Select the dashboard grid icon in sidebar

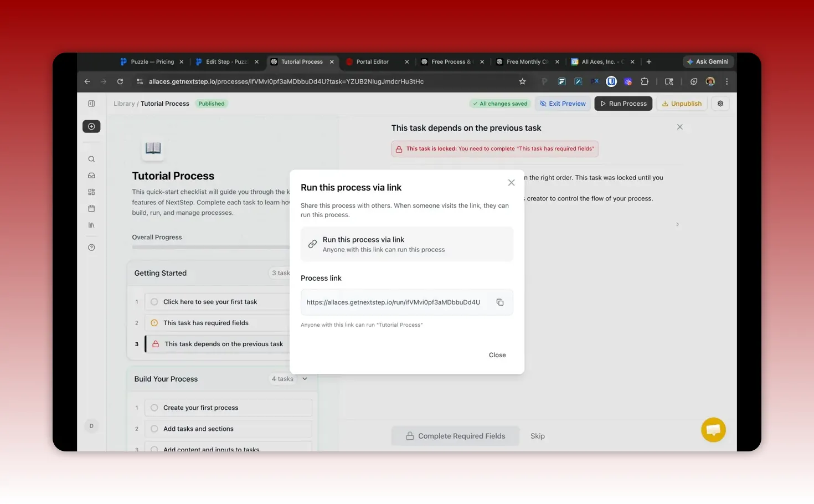tap(91, 192)
